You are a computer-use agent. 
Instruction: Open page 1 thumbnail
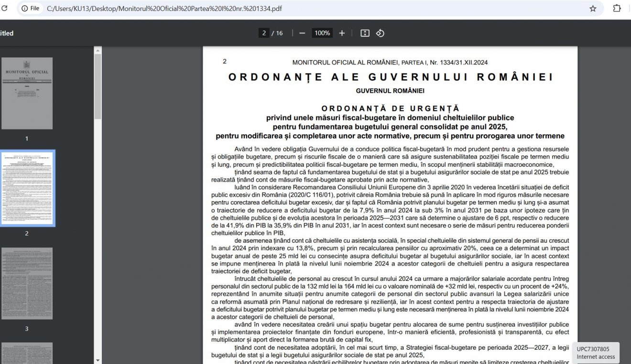[27, 93]
